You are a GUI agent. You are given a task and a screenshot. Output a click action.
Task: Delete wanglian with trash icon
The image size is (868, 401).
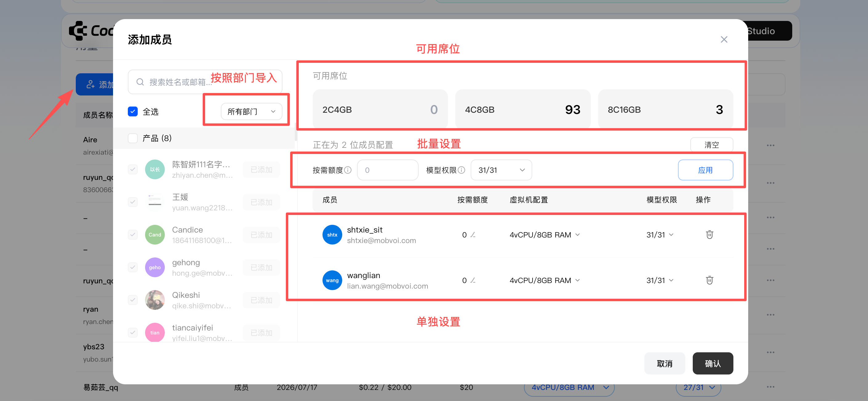point(709,280)
